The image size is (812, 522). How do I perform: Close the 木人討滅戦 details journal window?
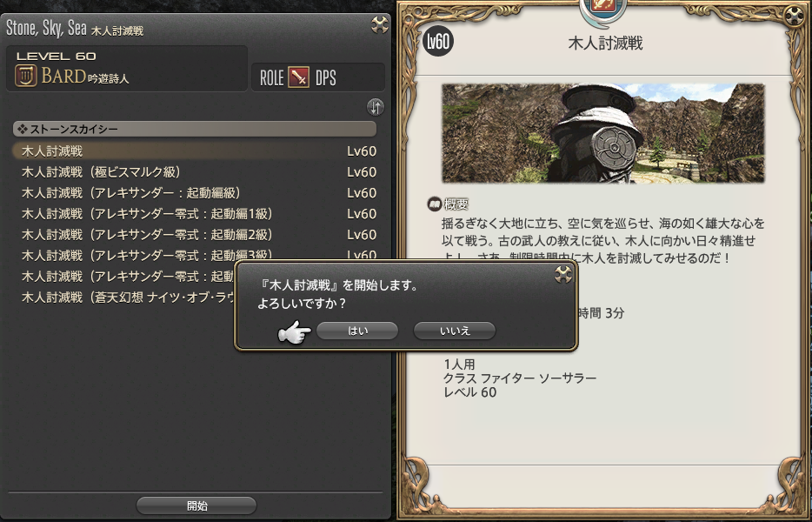point(794,17)
